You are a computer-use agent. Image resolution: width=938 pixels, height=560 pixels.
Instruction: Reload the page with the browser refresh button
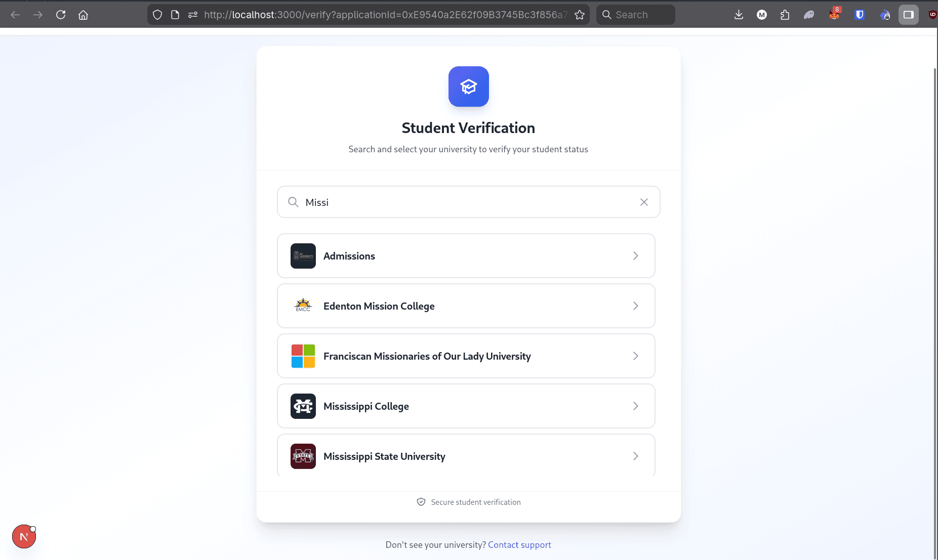(61, 15)
